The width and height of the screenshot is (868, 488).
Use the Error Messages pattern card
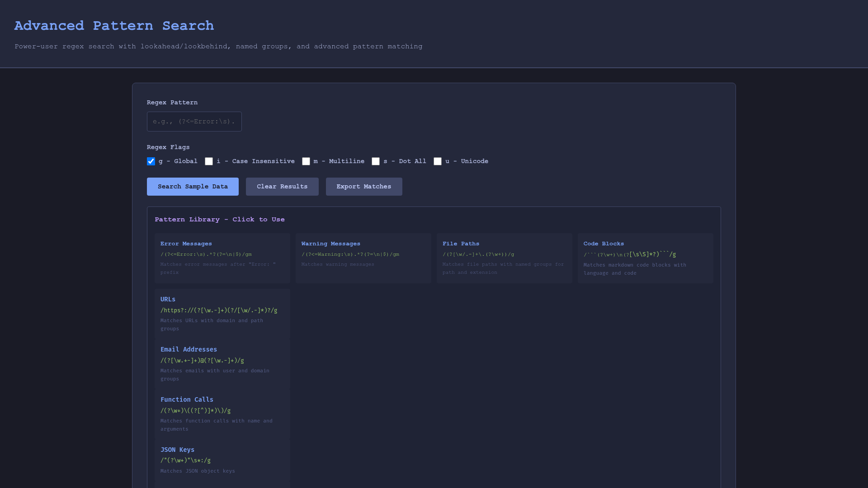click(x=222, y=258)
